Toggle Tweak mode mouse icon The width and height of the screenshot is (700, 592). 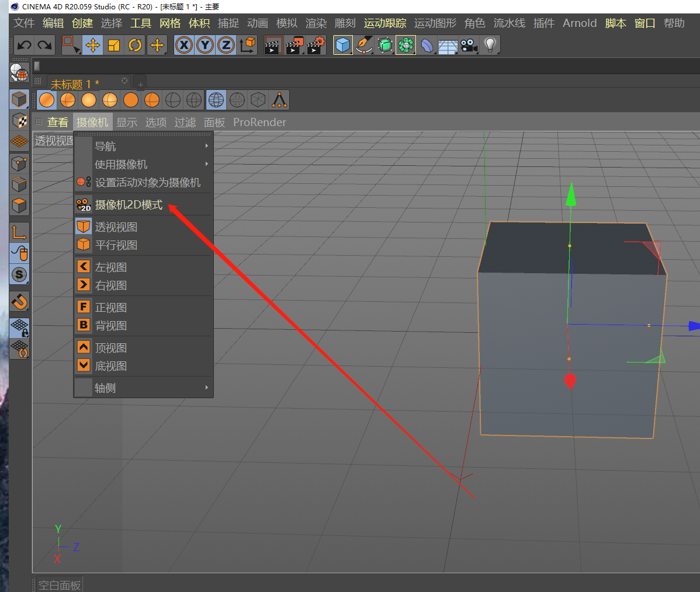(19, 253)
